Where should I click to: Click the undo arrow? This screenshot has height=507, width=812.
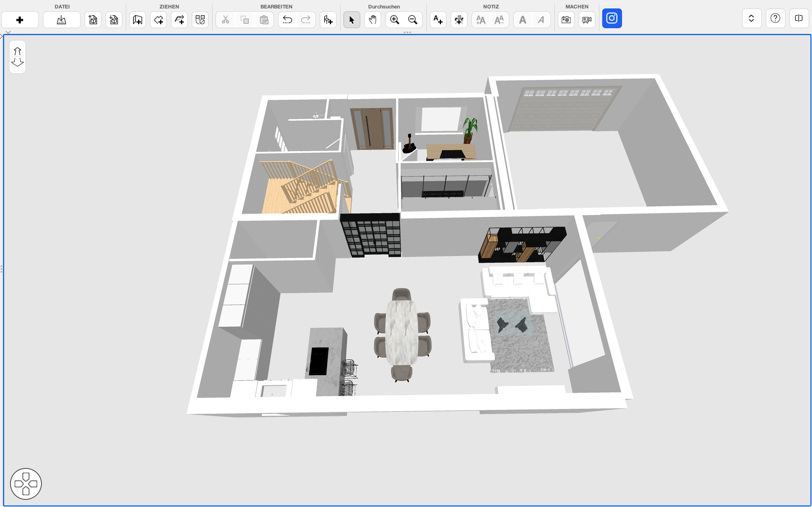click(x=287, y=20)
